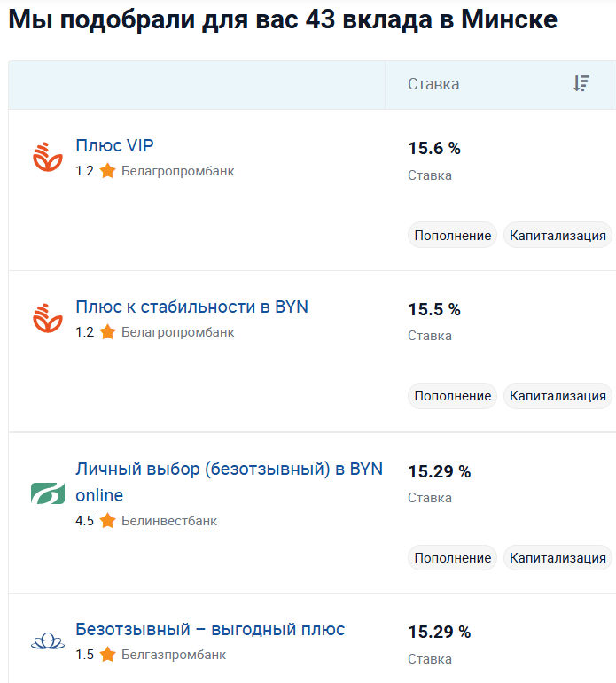This screenshot has height=683, width=616.
Task: Click Капитализация tag on the Белинвестбанк deposit
Action: click(558, 557)
